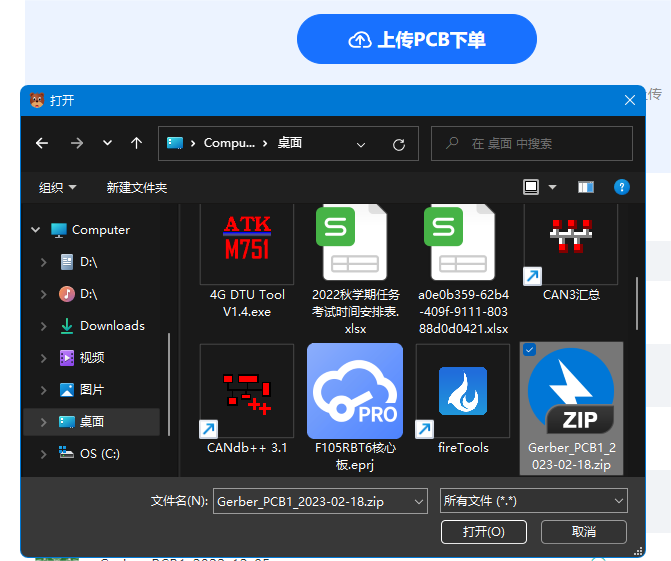The height and width of the screenshot is (561, 671).
Task: Change view layout icon in toolbar
Action: point(531,187)
